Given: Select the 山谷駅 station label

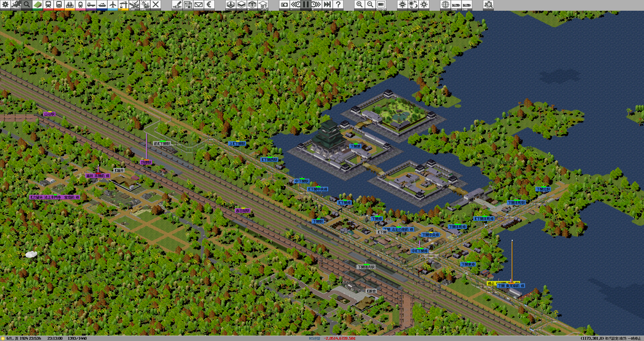Looking at the screenshot, I should pos(49,114).
